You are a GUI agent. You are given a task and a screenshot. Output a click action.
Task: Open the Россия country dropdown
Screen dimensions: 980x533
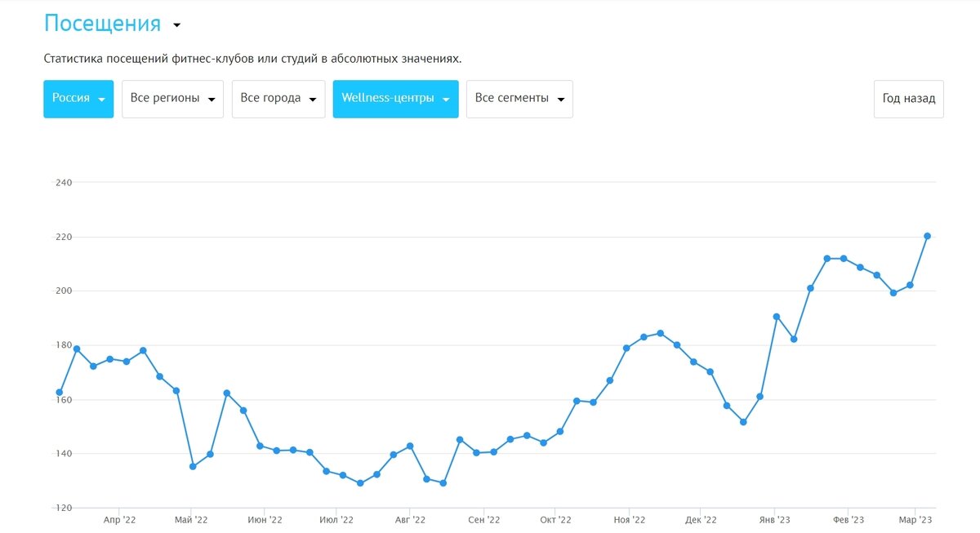[78, 99]
